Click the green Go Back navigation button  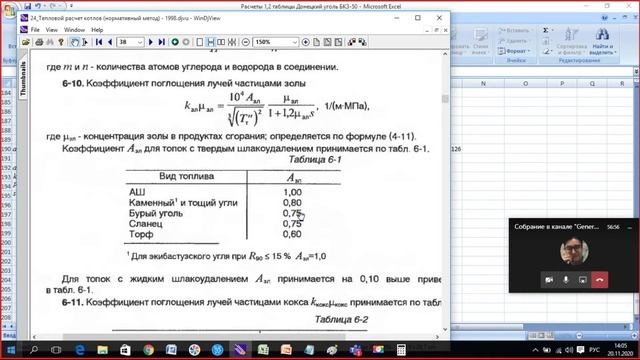pyautogui.click(x=175, y=42)
